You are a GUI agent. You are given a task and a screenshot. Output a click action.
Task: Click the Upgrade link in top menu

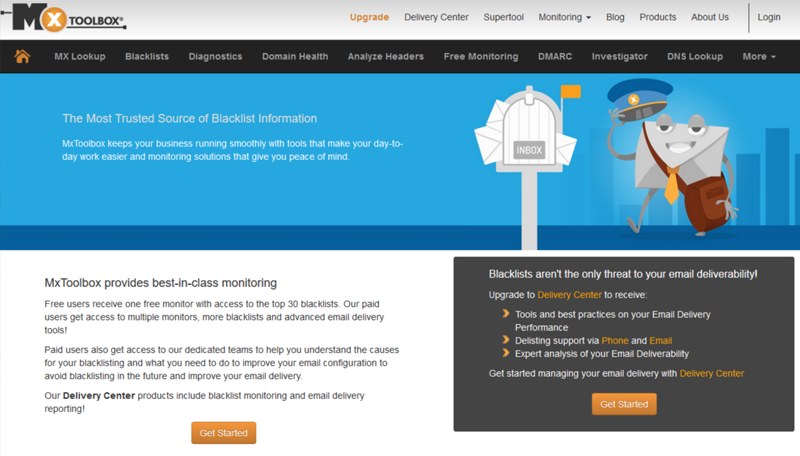(370, 17)
